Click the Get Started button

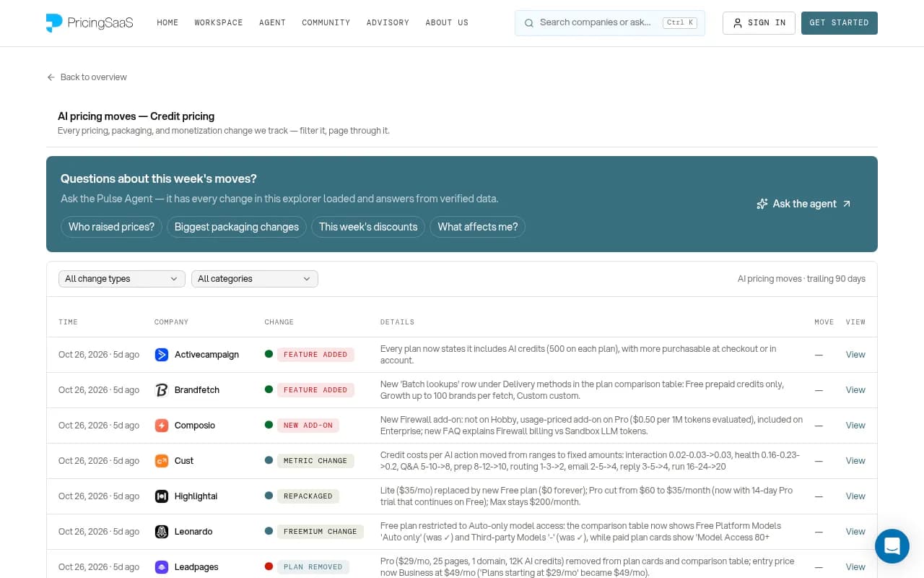click(840, 23)
